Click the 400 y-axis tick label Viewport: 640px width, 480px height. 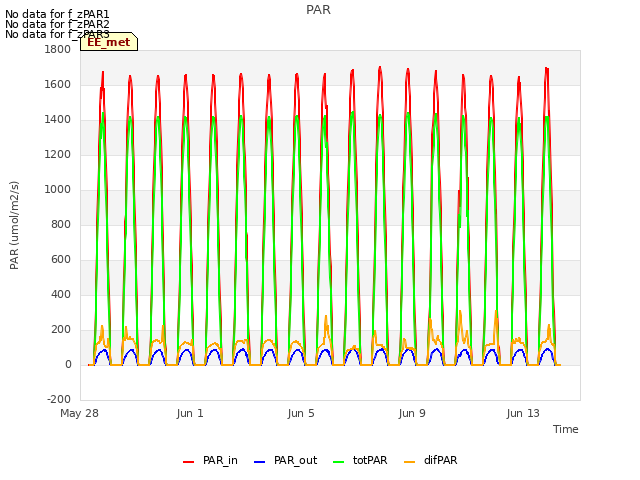61,295
